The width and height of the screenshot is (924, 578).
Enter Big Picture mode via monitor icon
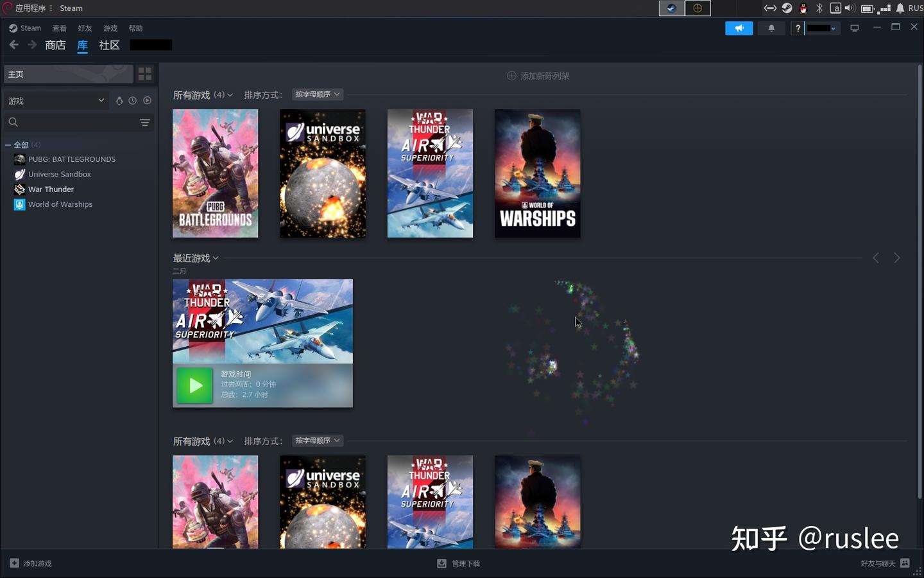(x=855, y=28)
